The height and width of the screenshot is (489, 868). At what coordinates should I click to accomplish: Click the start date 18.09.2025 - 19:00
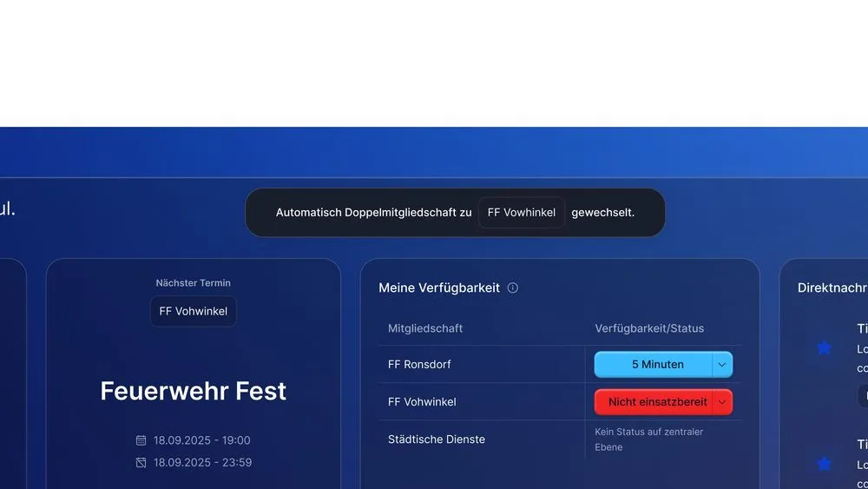click(x=202, y=440)
